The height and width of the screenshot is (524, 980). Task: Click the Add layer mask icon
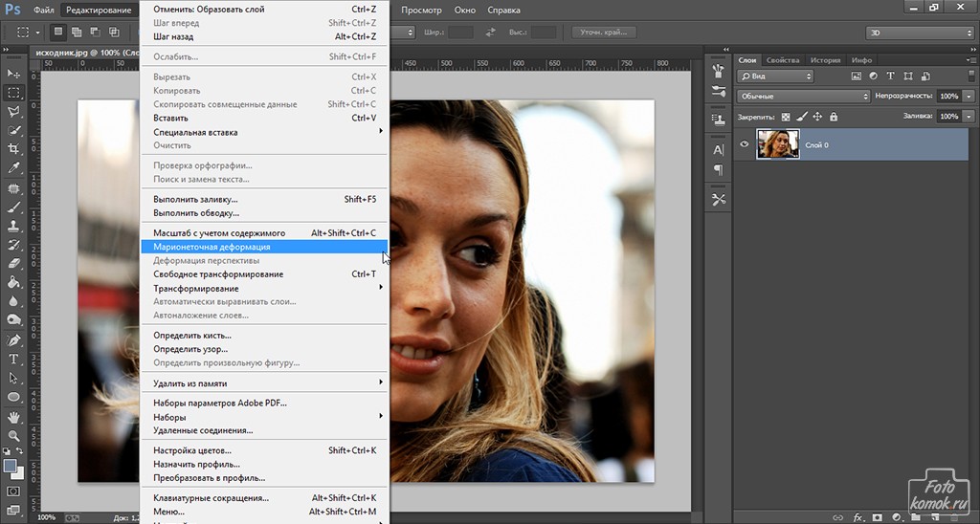pos(878,517)
